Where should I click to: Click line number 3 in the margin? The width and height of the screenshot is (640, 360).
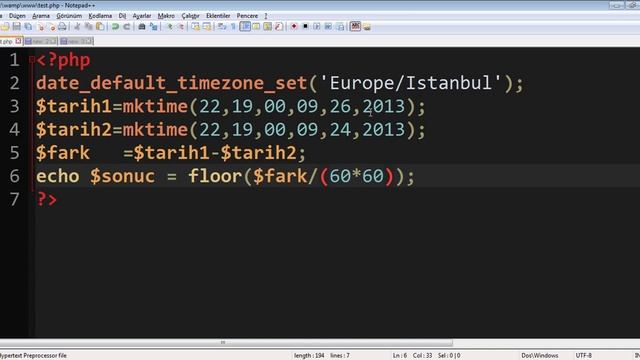pyautogui.click(x=14, y=106)
